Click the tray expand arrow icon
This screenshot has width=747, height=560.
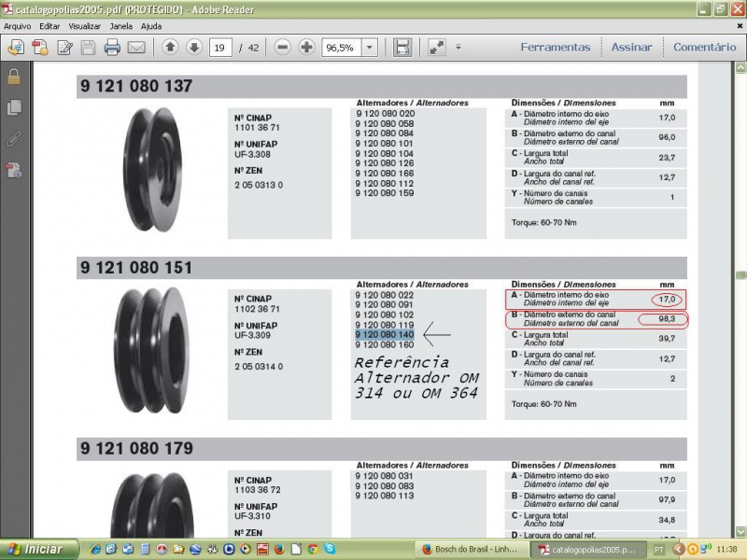pyautogui.click(x=679, y=549)
